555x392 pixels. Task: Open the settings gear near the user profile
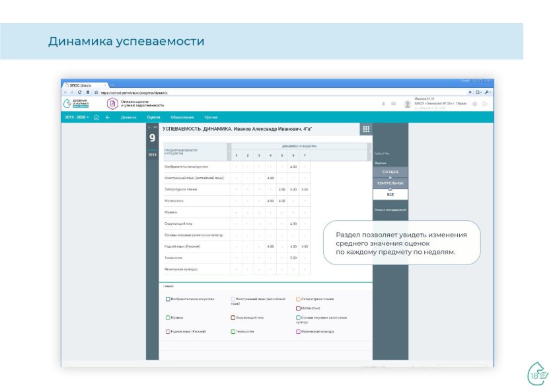474,104
